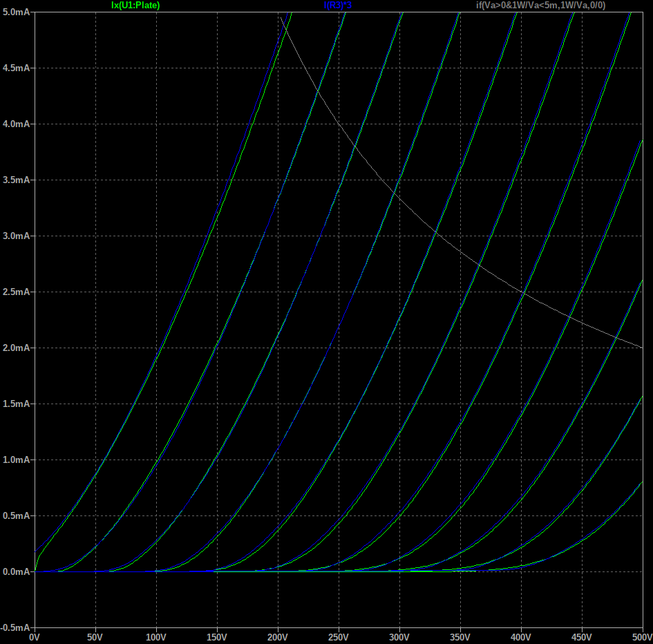Click the 50V horizontal axis label
653x644 pixels.
(x=95, y=637)
